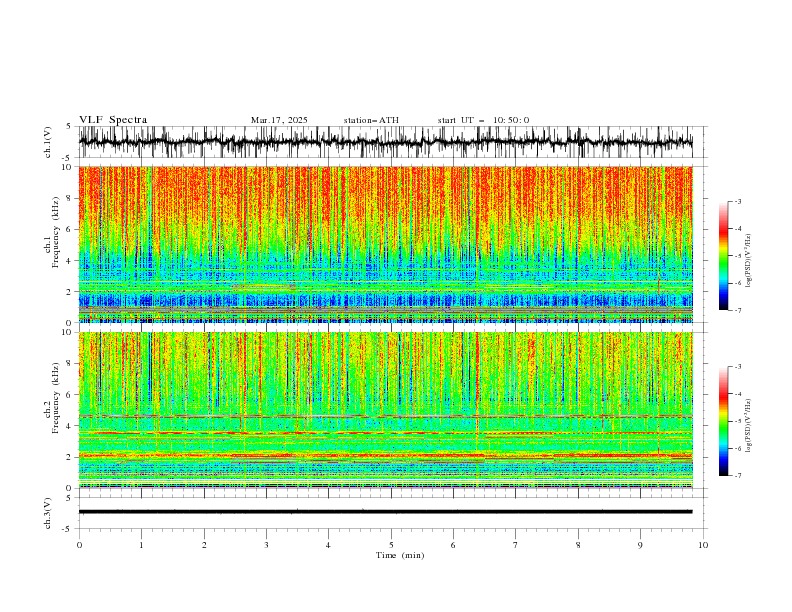Click the "7" minute tick on the time axis

[x=516, y=545]
